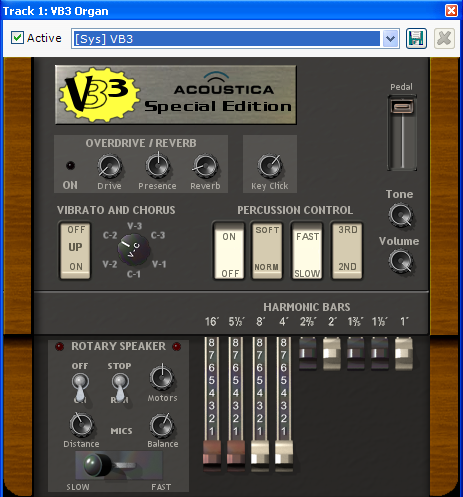
Task: Flip the Rotary STOP/RUN toggle
Action: pyautogui.click(x=120, y=387)
